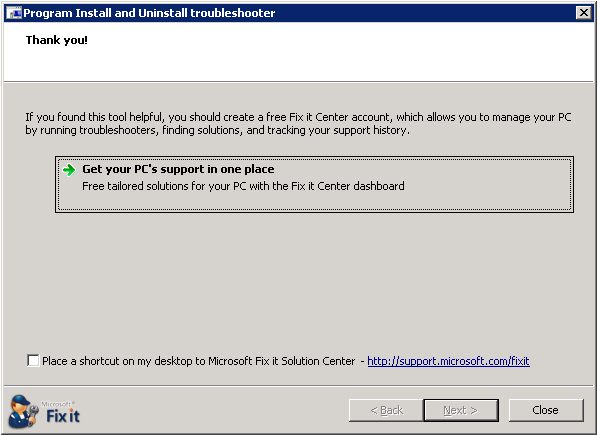Click the Fix it Center command link box border
Viewport: 598px width, 435px height.
[314, 157]
